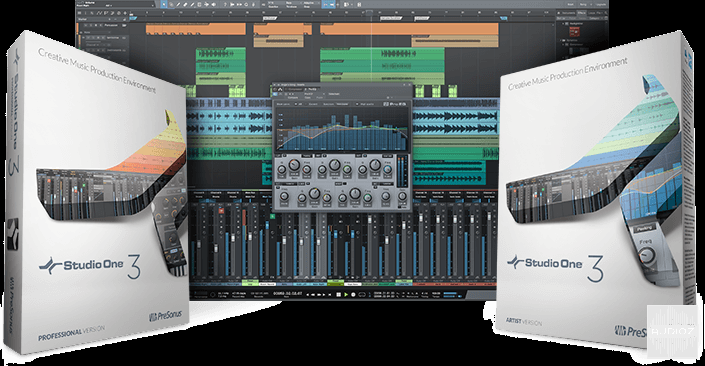The image size is (705, 366).
Task: Toggle the Pro EQ power bypass icon
Action: click(x=275, y=89)
